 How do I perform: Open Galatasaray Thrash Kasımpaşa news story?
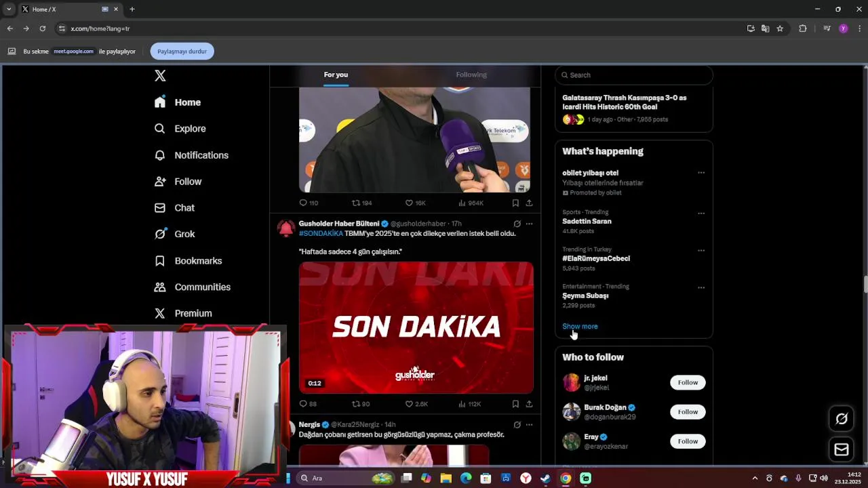point(625,102)
